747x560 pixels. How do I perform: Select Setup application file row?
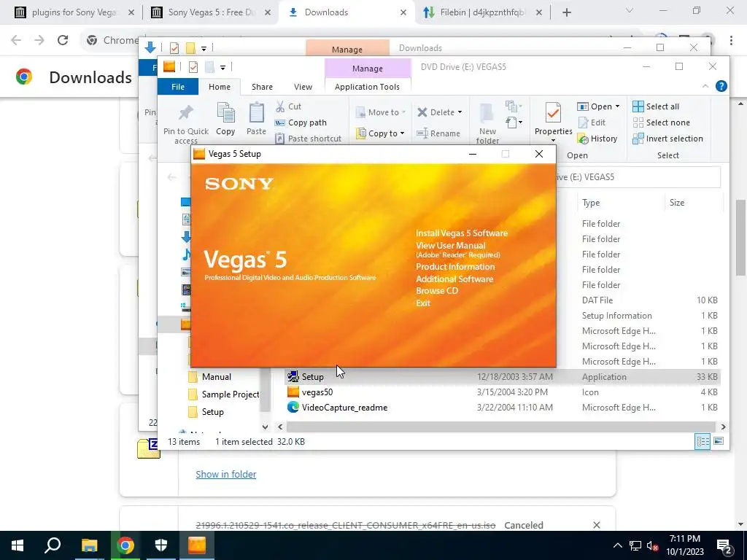coord(503,377)
